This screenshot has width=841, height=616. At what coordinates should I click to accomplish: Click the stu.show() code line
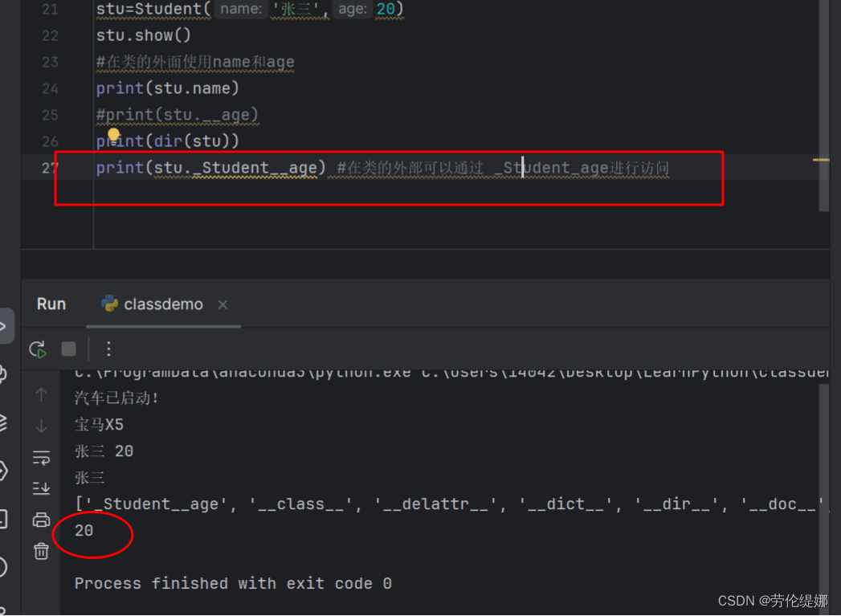[x=143, y=35]
